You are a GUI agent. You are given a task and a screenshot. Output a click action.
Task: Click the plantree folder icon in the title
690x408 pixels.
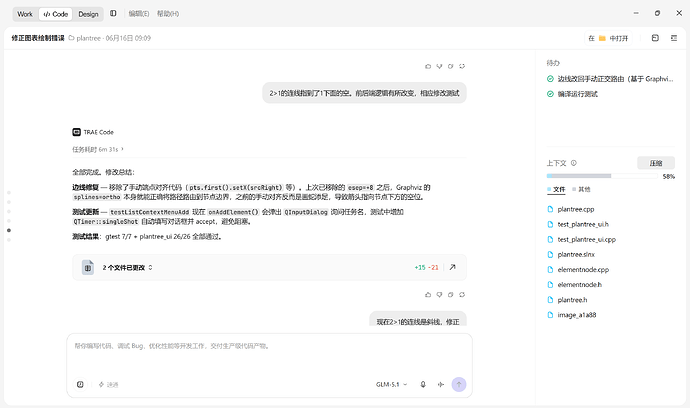71,38
